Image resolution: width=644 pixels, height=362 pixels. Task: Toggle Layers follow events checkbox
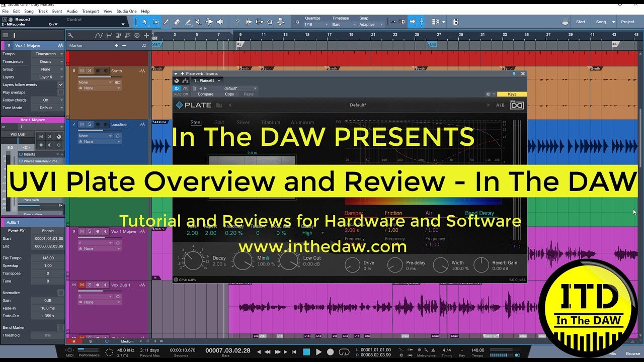pos(61,84)
